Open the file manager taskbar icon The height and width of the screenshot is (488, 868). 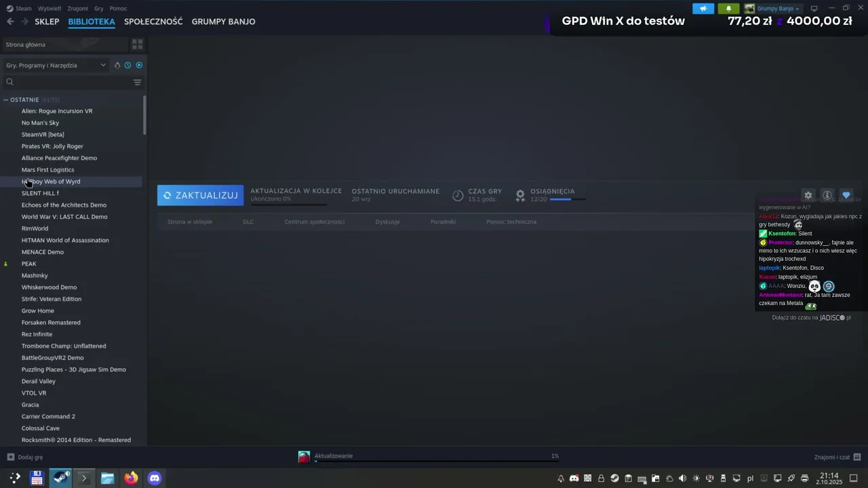(x=107, y=478)
